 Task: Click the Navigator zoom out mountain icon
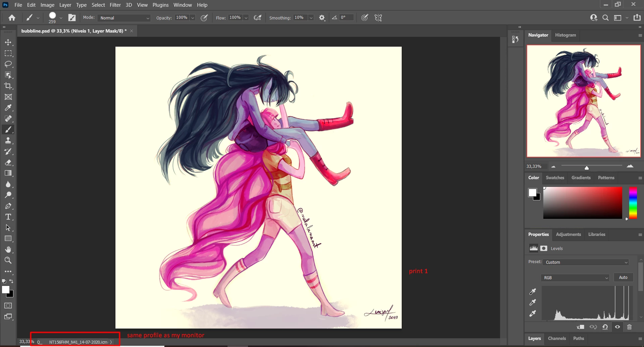[x=553, y=166]
